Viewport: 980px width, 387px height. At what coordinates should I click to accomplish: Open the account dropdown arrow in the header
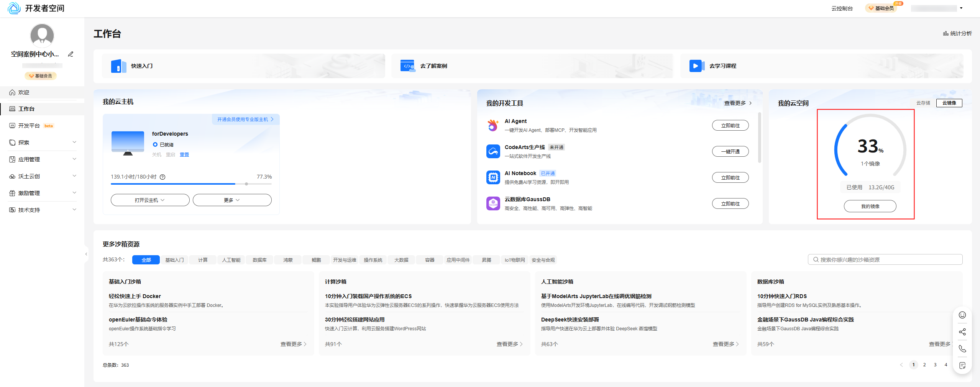[961, 8]
